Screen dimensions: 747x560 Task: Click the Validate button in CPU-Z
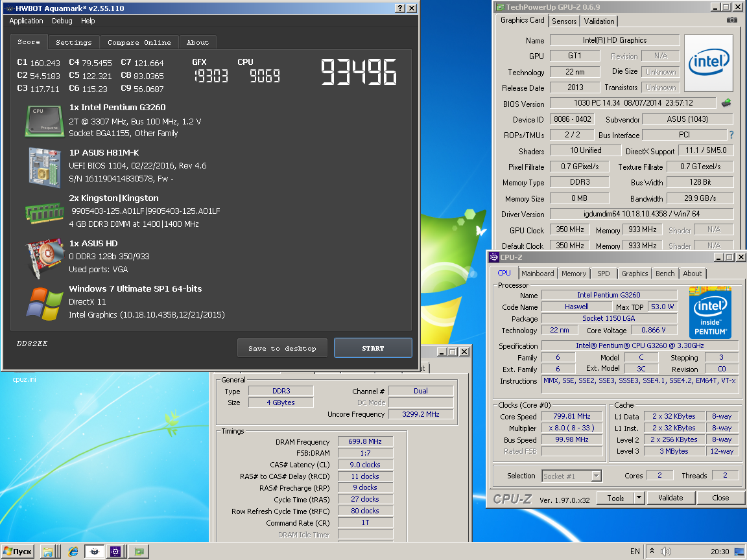point(670,498)
